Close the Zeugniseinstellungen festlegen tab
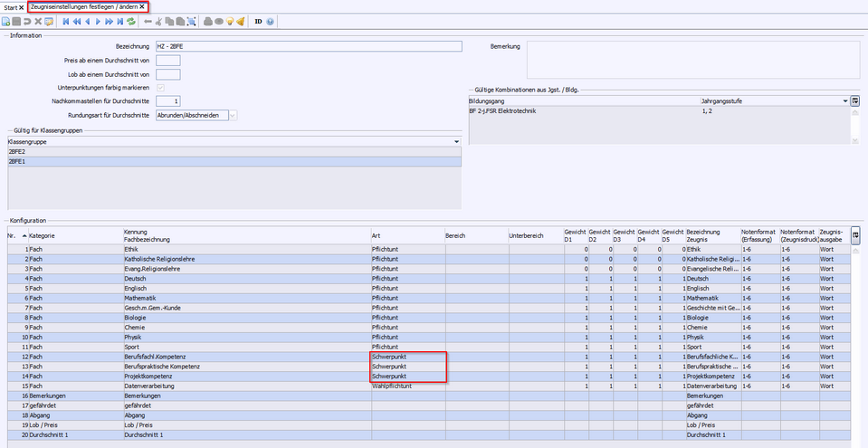 pos(142,6)
